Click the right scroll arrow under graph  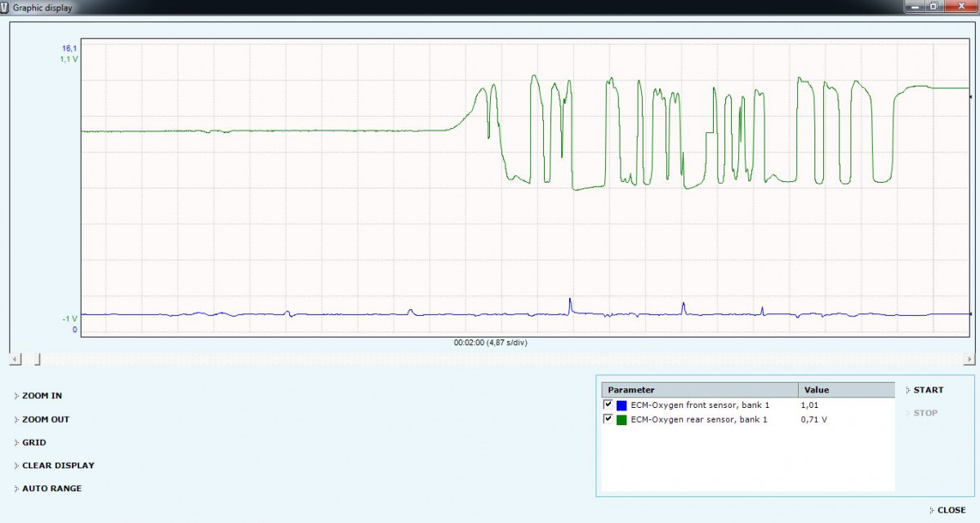tap(969, 360)
